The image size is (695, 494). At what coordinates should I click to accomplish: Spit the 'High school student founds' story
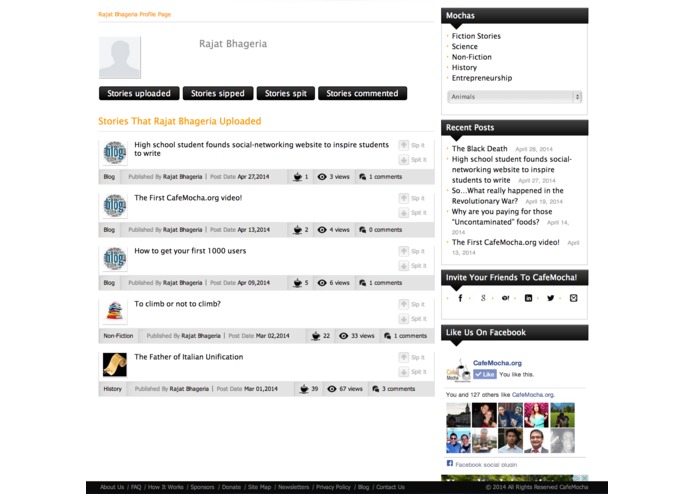pyautogui.click(x=412, y=159)
